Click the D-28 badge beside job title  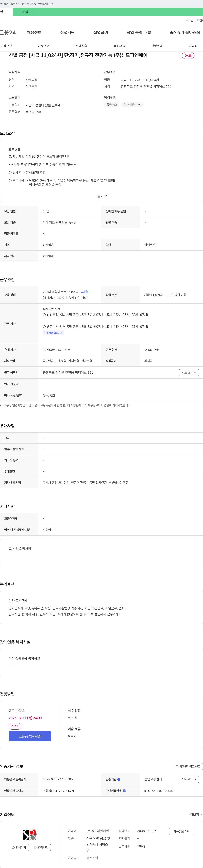[188, 56]
